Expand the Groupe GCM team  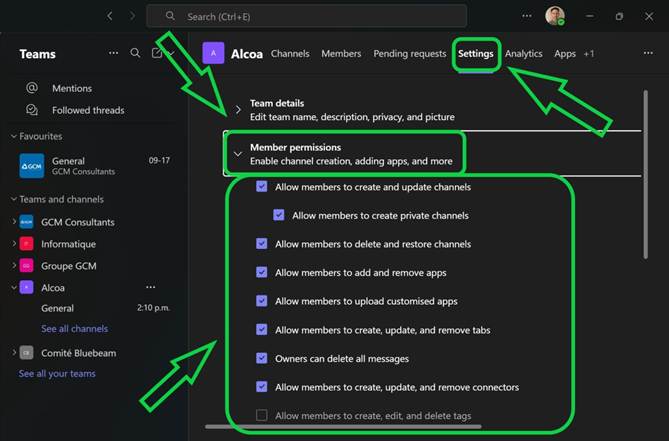pos(14,266)
